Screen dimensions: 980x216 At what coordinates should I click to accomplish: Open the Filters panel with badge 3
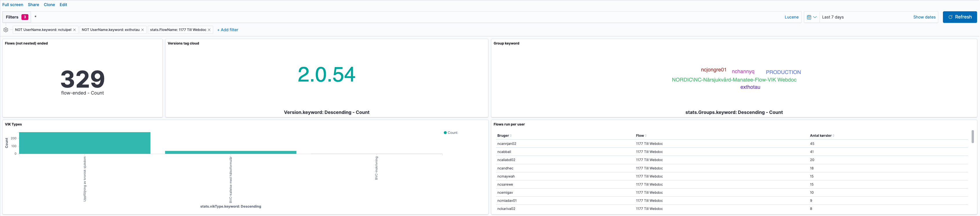[x=17, y=17]
